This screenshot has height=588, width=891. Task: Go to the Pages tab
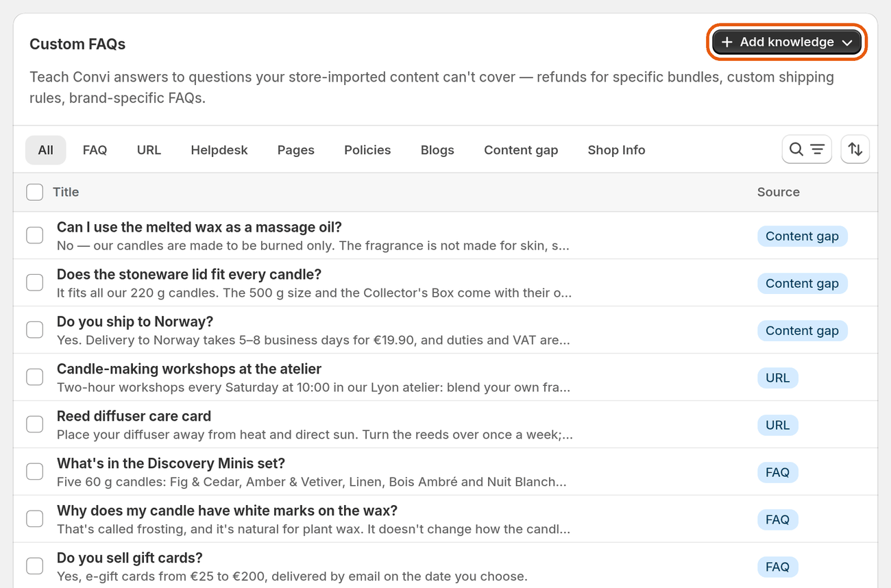pos(296,150)
